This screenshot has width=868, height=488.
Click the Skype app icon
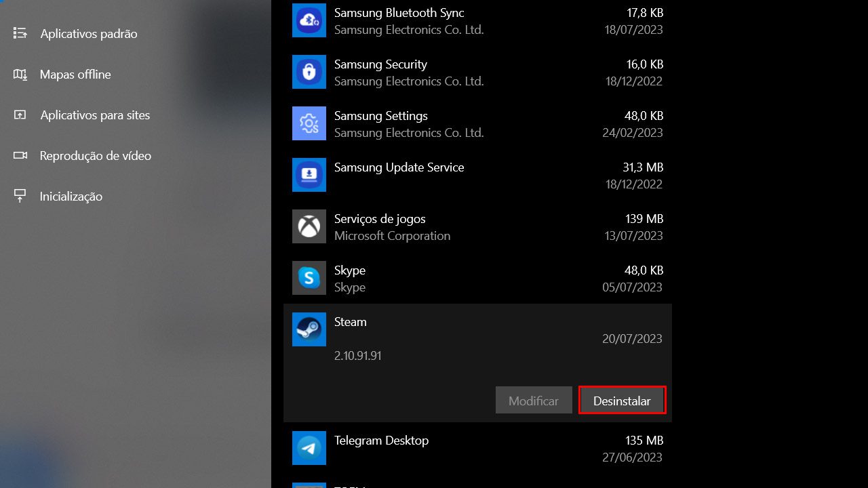pyautogui.click(x=309, y=278)
